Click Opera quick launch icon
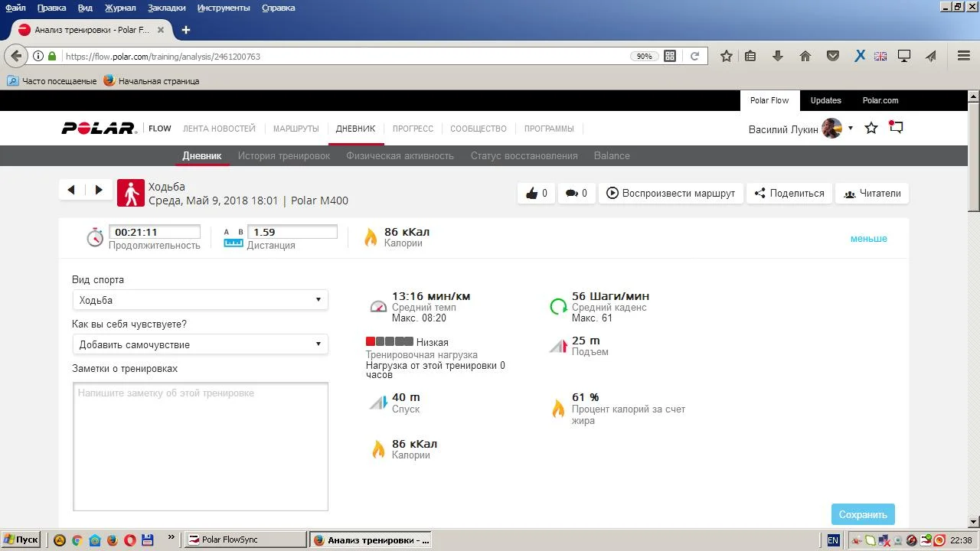This screenshot has height=551, width=980. click(129, 540)
